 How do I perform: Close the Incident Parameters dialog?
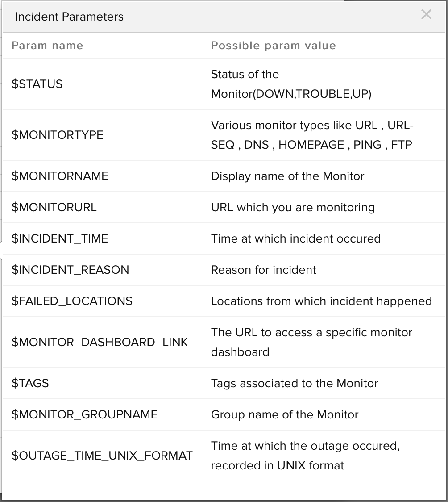point(426,15)
